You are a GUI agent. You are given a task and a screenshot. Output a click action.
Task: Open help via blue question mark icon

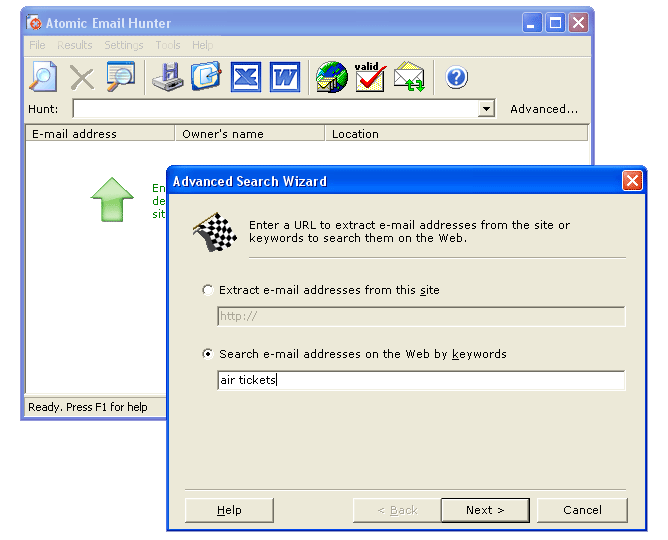456,77
